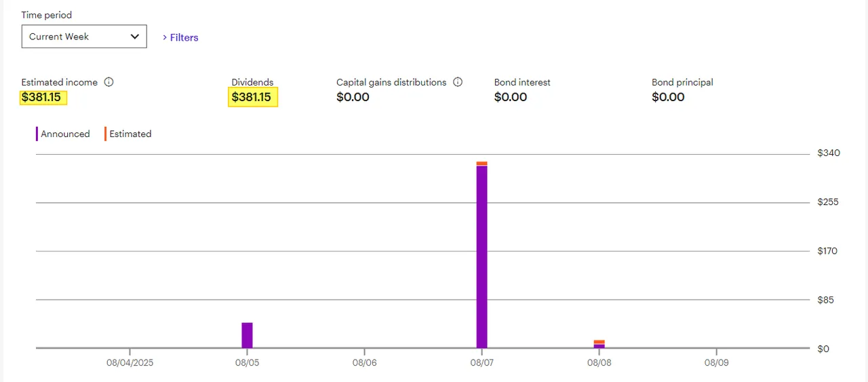868x382 pixels.
Task: Click the purple Announced legend swatch
Action: point(37,134)
